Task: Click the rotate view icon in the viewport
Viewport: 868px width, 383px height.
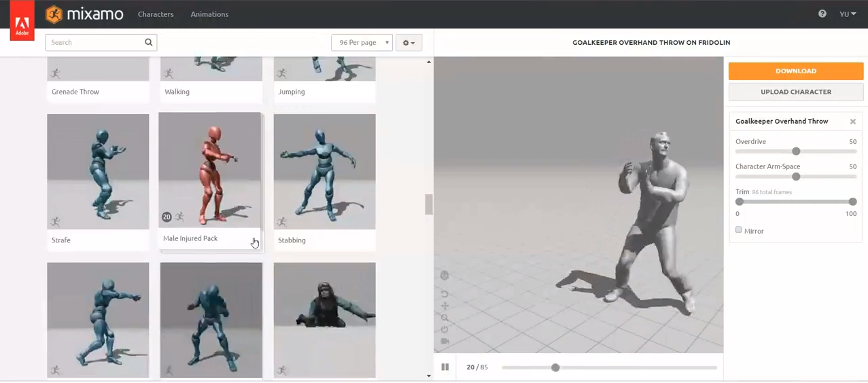Action: coord(445,294)
